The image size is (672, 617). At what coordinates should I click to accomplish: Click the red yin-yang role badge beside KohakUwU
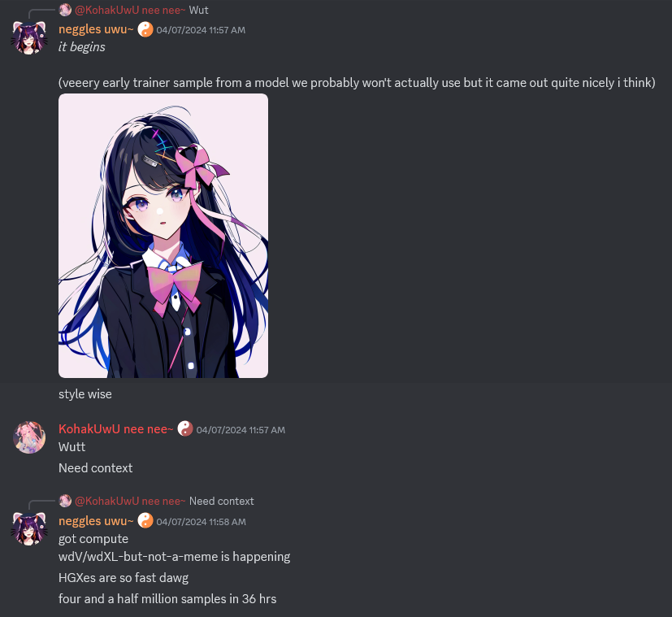tap(185, 428)
